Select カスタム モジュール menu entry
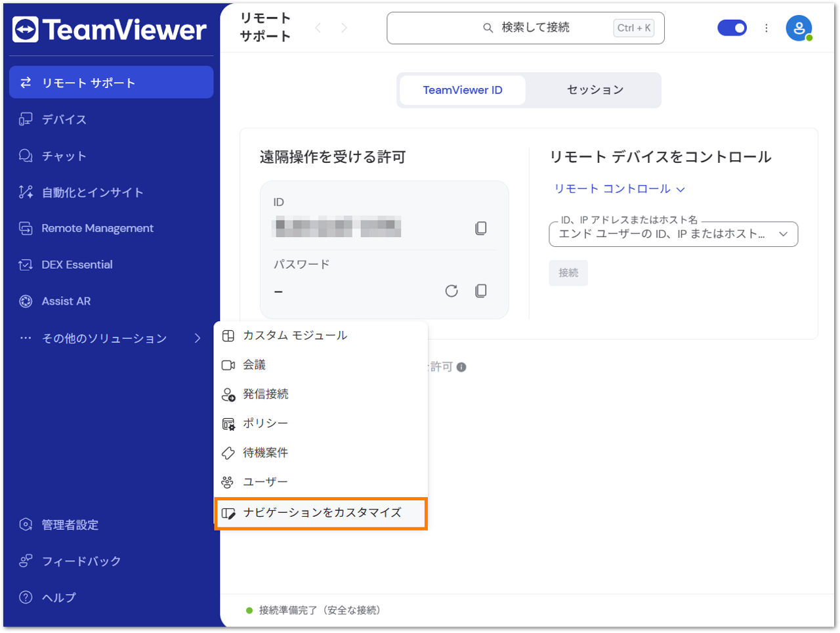 tap(321, 336)
